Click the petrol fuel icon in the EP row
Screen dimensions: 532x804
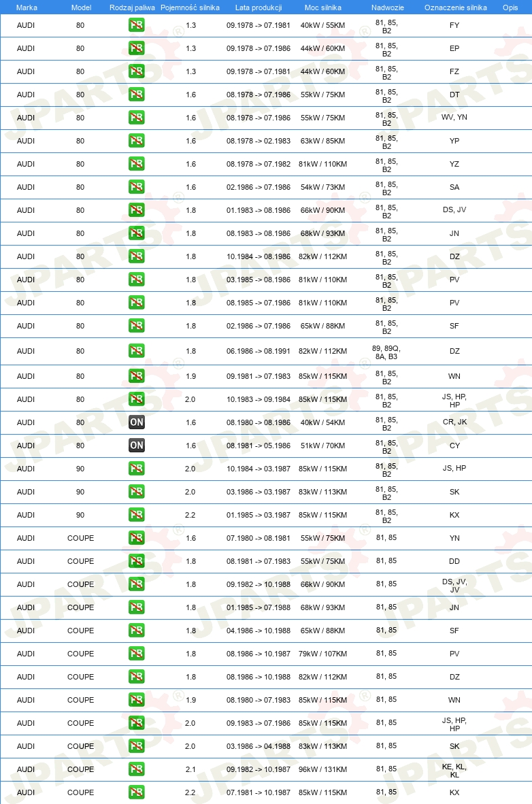point(137,48)
